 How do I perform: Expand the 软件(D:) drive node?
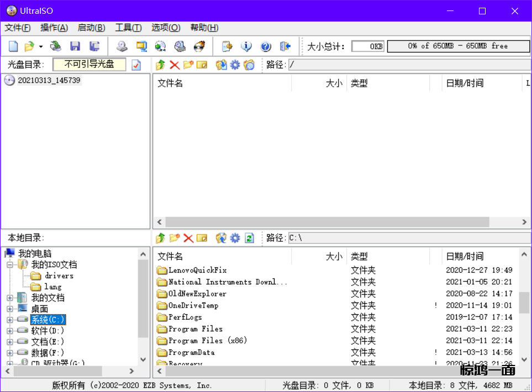click(10, 331)
